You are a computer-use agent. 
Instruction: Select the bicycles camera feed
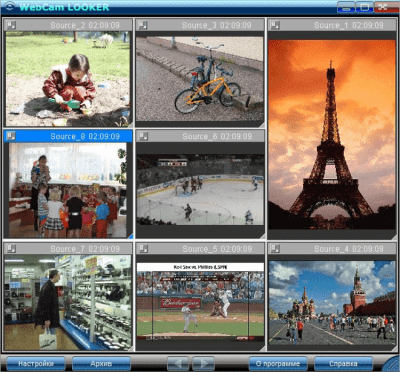pos(200,79)
